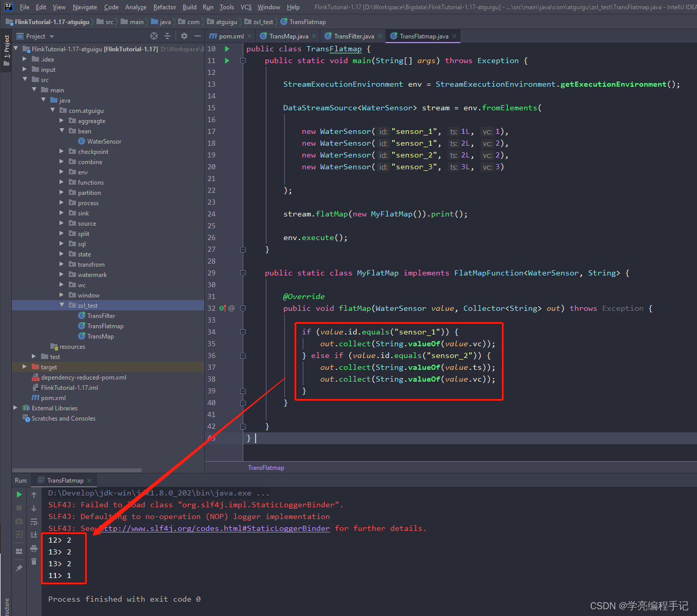Click Collapse All icon in Project panel
697x616 pixels.
(167, 36)
